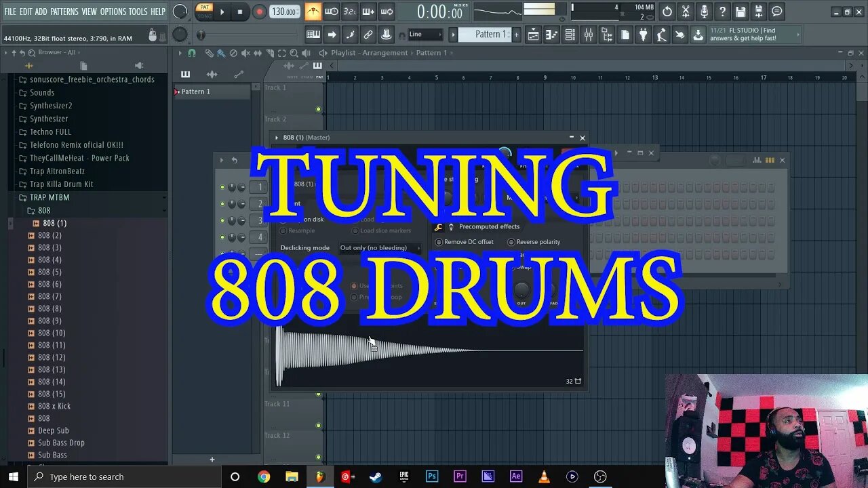Add new pattern plus button
This screenshot has width=868, height=488.
(516, 35)
